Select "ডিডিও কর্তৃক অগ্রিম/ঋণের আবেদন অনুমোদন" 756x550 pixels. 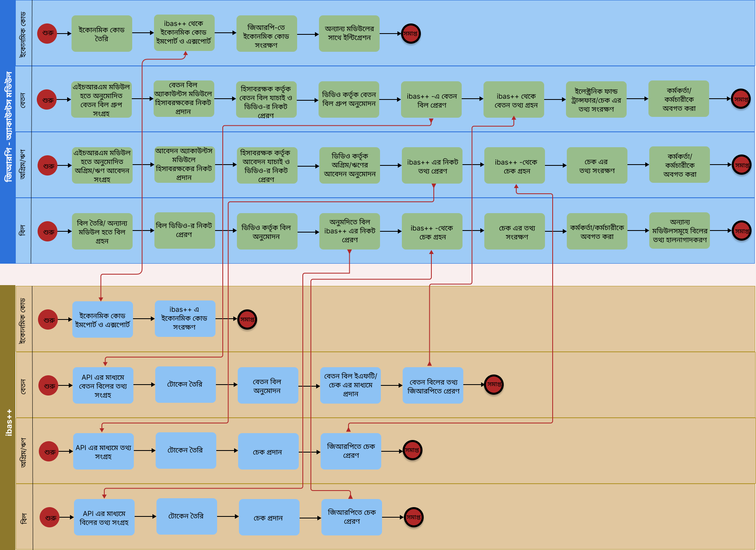[350, 165]
